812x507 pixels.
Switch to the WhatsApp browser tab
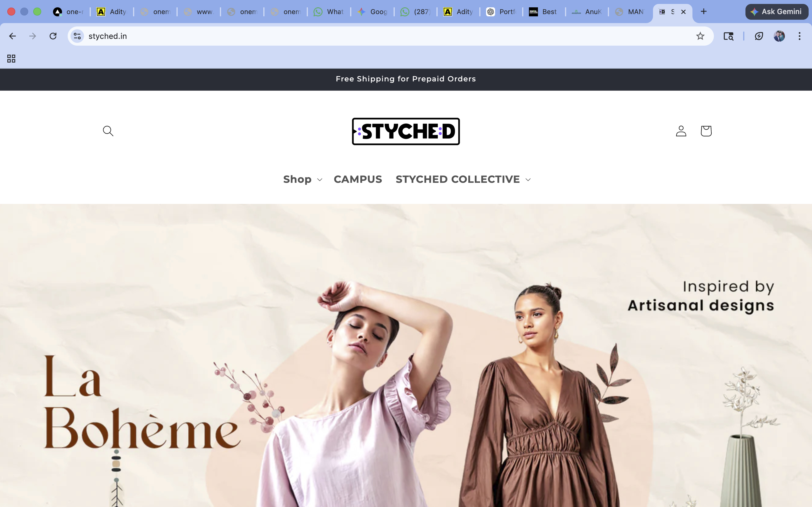(x=328, y=11)
